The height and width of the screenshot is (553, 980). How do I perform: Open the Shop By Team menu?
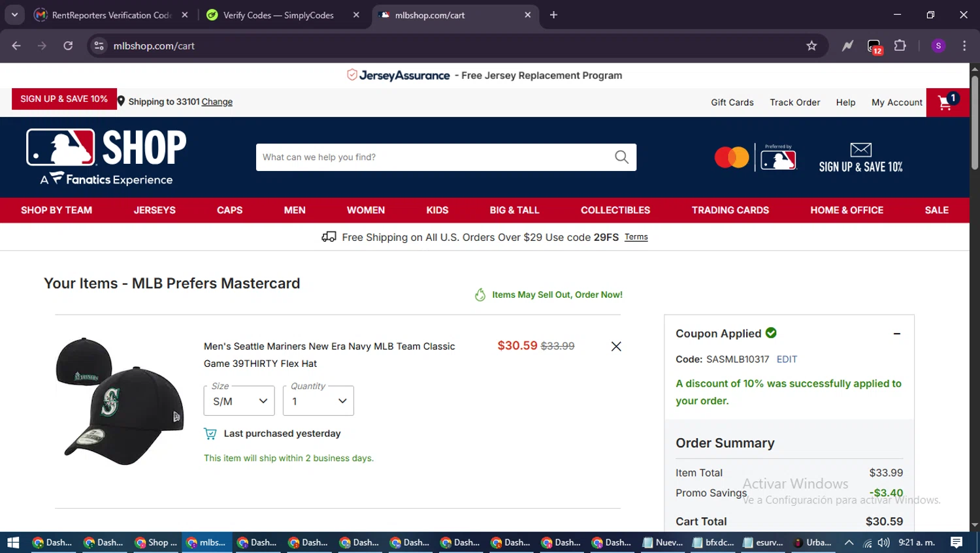(56, 210)
